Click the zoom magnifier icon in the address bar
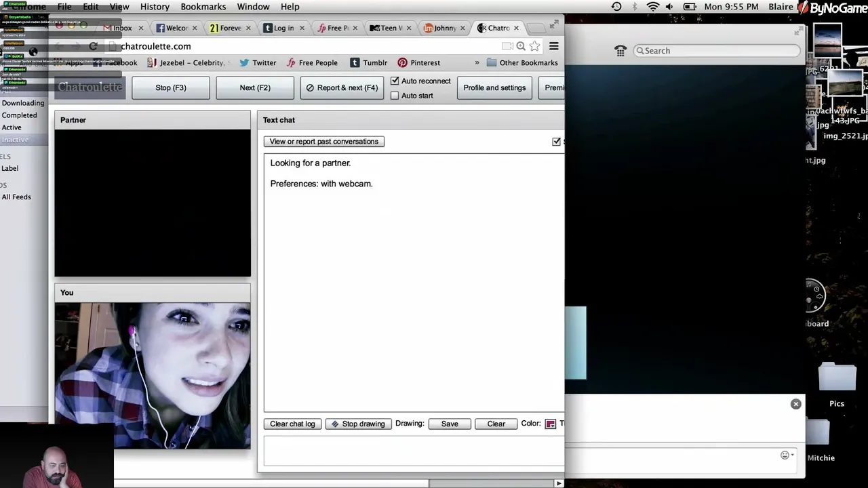Image resolution: width=868 pixels, height=488 pixels. tap(521, 46)
